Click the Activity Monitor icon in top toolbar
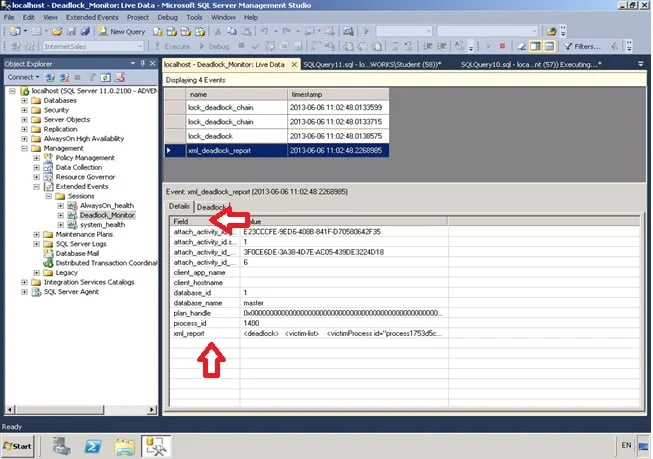The image size is (653, 459). coord(349,31)
